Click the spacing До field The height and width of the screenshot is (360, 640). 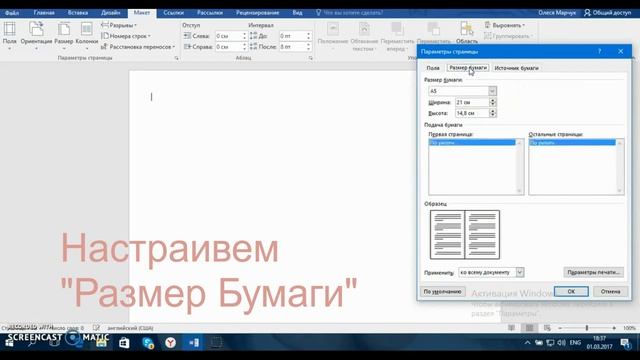[x=295, y=36]
